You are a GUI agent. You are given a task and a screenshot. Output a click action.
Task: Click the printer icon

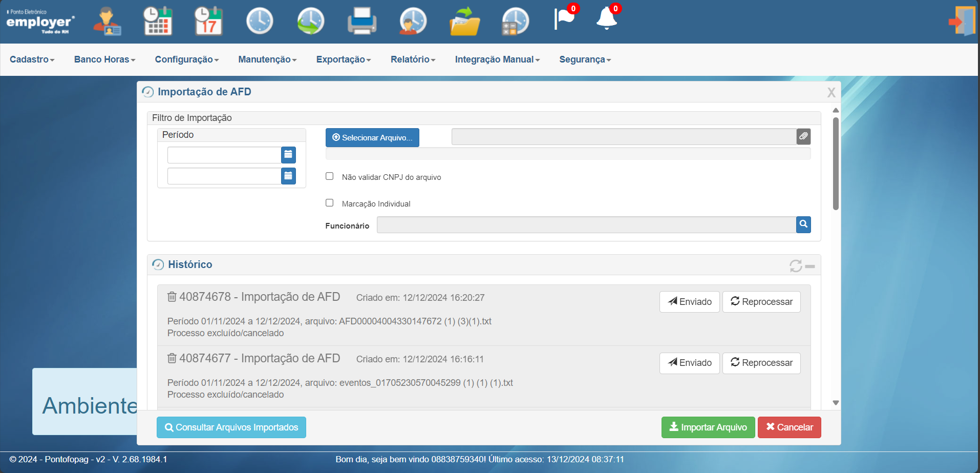(362, 21)
